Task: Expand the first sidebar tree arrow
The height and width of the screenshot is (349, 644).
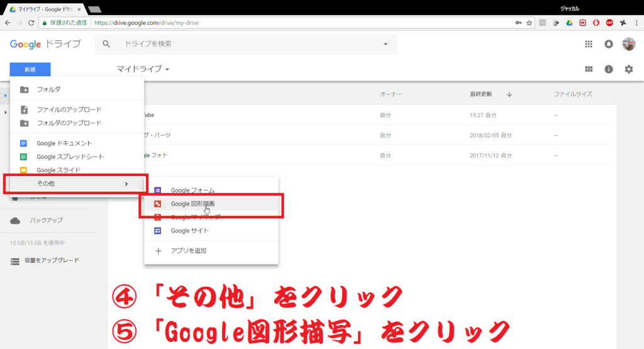Action: tap(5, 96)
